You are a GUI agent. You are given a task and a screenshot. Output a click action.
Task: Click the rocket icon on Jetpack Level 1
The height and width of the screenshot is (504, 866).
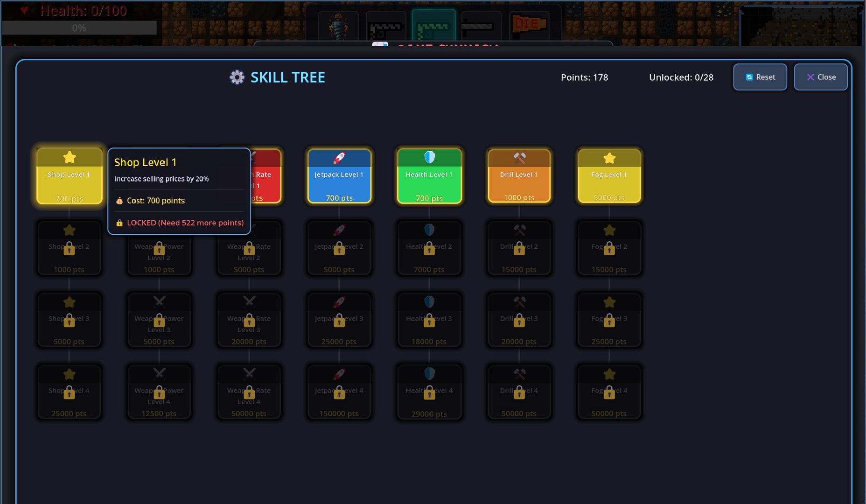tap(339, 157)
